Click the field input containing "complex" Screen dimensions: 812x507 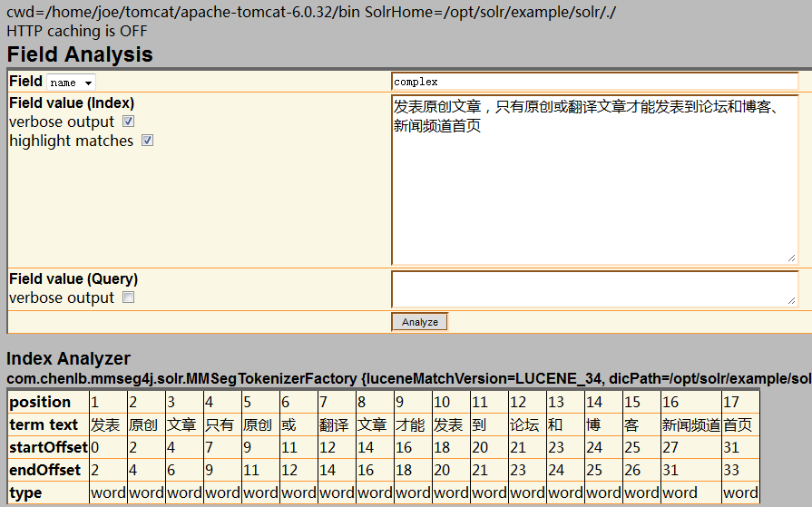coord(594,82)
